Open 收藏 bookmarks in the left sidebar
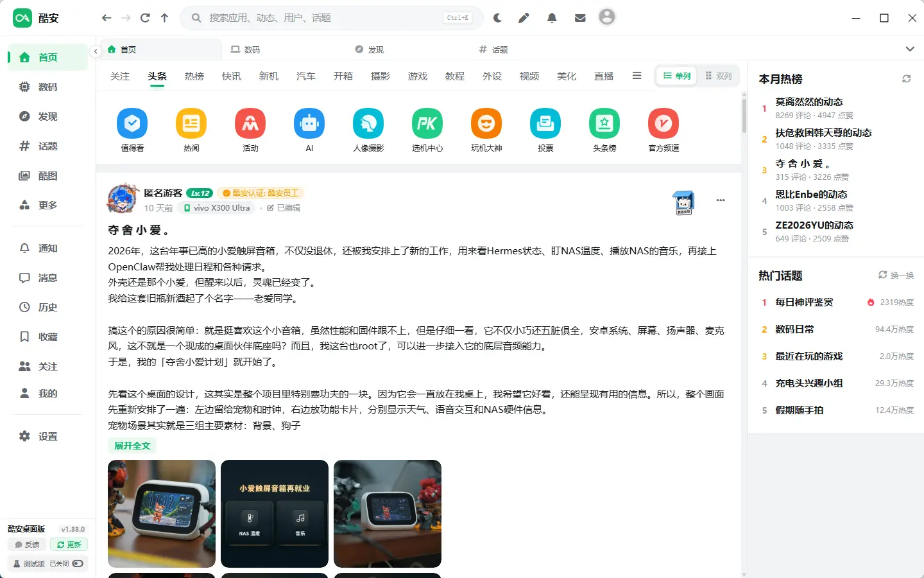Viewport: 924px width, 578px height. pyautogui.click(x=47, y=337)
